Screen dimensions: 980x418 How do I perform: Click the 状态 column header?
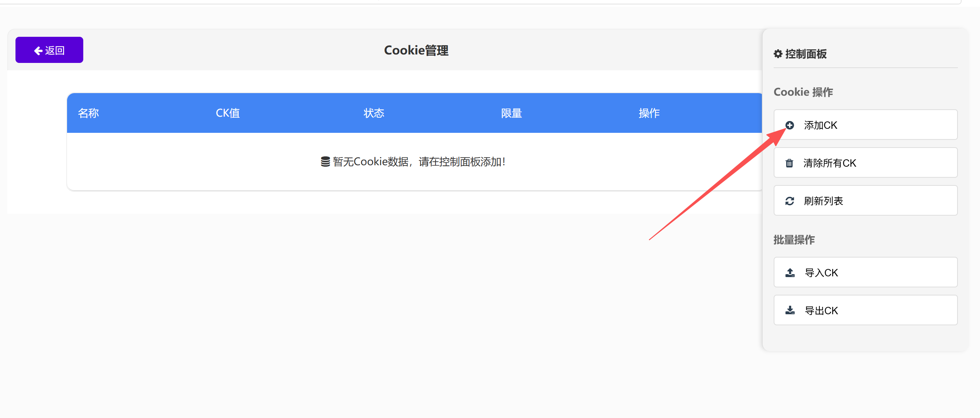[x=374, y=113]
